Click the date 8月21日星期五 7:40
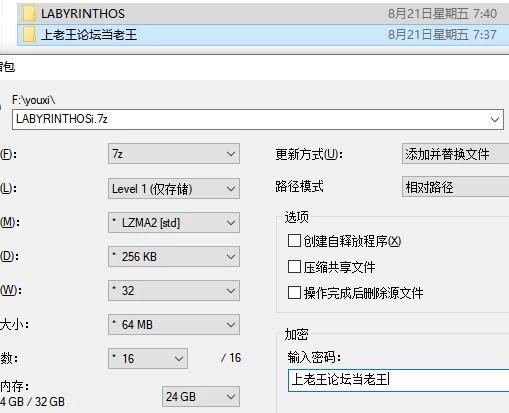509x413 pixels. point(442,14)
